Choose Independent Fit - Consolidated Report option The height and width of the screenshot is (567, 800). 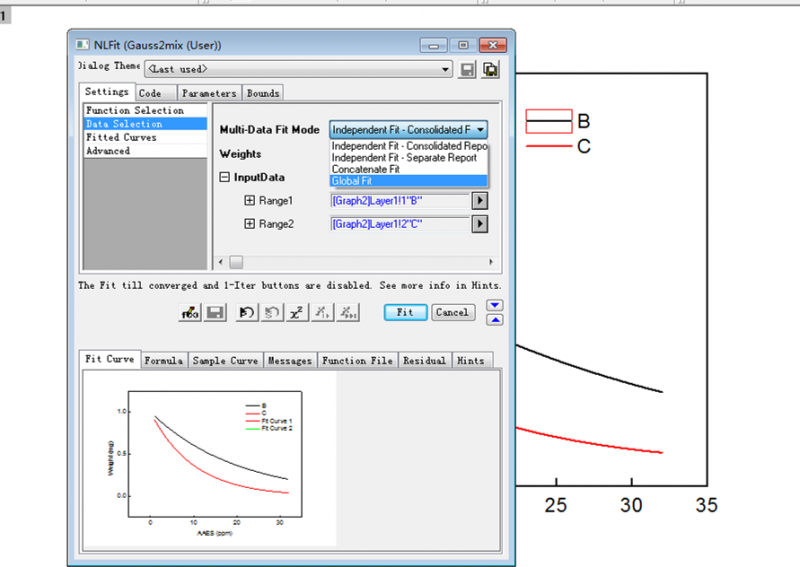(408, 146)
